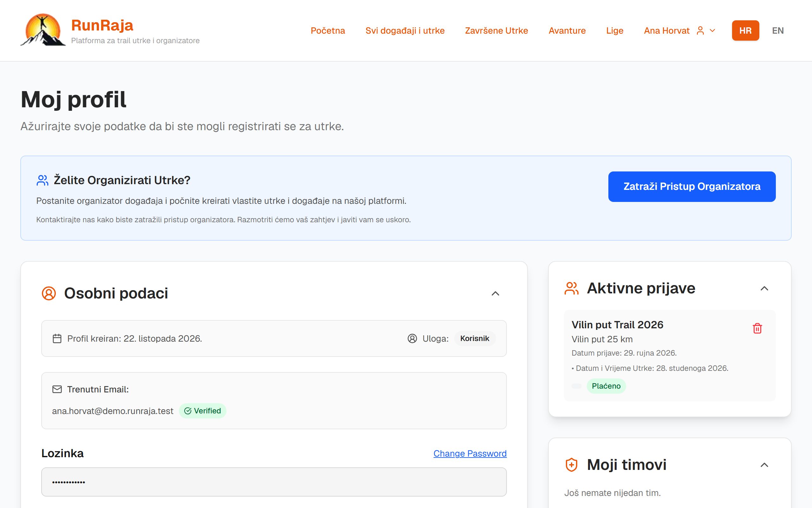Click the role icon next to Uloga

coord(412,338)
